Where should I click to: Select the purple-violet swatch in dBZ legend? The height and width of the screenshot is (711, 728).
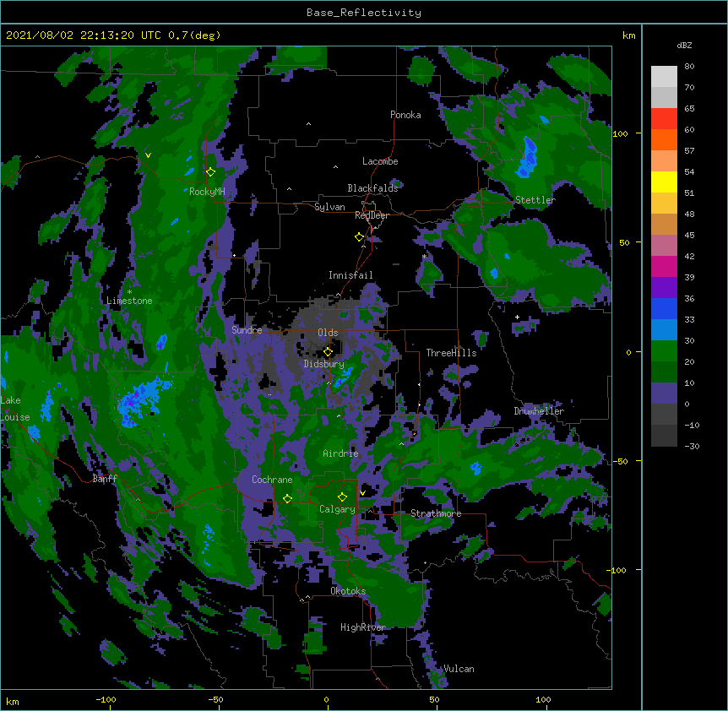point(664,288)
